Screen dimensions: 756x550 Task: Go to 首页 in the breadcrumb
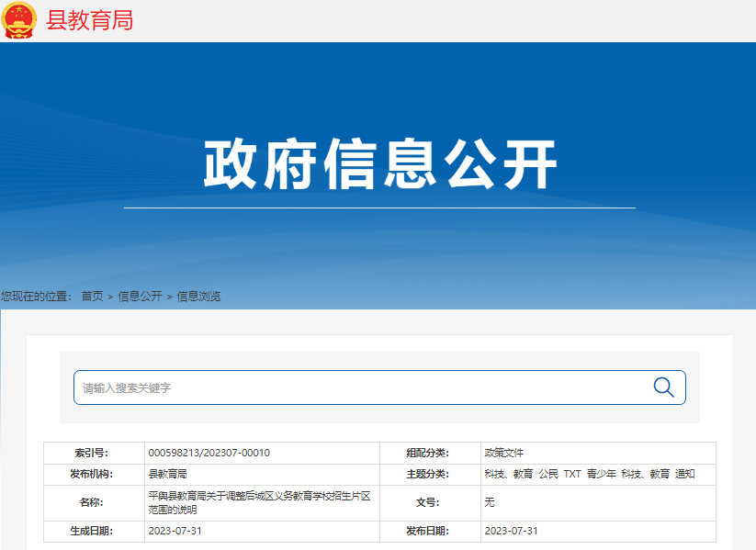pyautogui.click(x=92, y=297)
